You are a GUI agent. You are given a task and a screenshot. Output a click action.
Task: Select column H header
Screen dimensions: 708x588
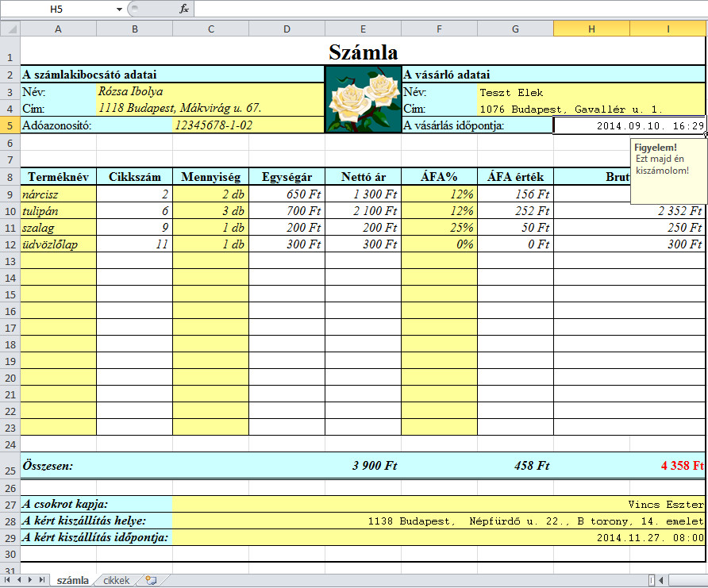pyautogui.click(x=591, y=29)
